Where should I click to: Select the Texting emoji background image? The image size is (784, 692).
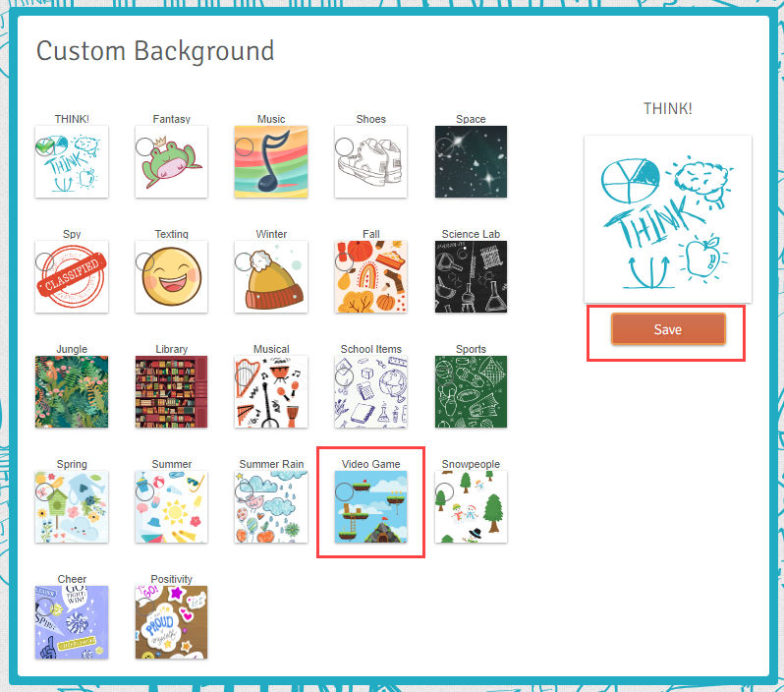171,276
